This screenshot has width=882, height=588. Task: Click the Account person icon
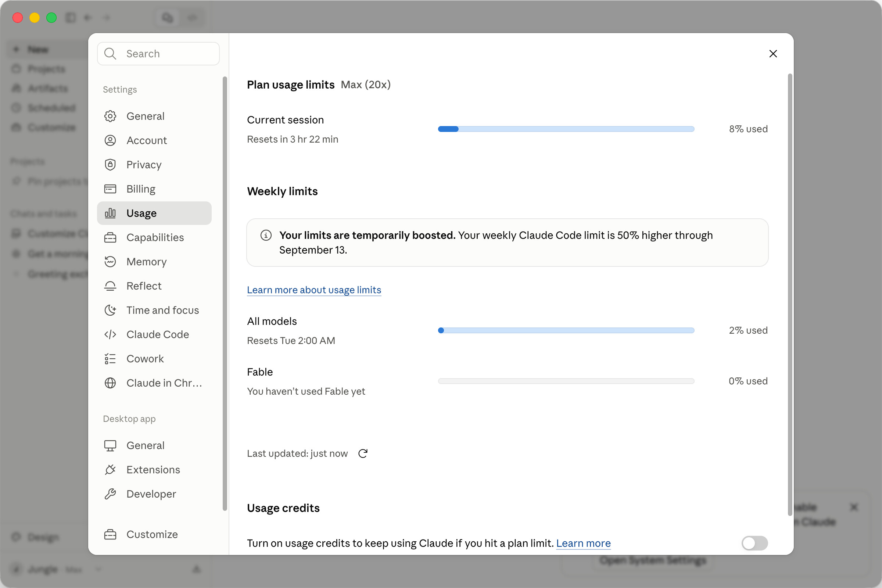pos(110,140)
